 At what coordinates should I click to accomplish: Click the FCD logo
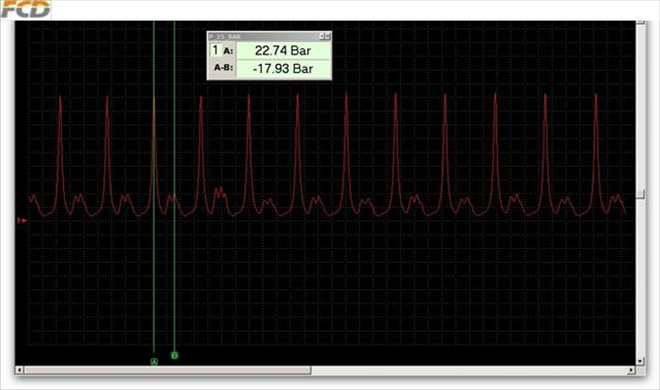tap(25, 9)
